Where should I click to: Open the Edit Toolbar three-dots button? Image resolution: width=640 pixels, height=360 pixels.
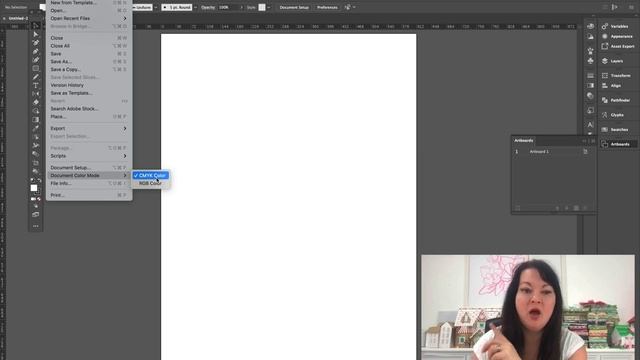36,226
